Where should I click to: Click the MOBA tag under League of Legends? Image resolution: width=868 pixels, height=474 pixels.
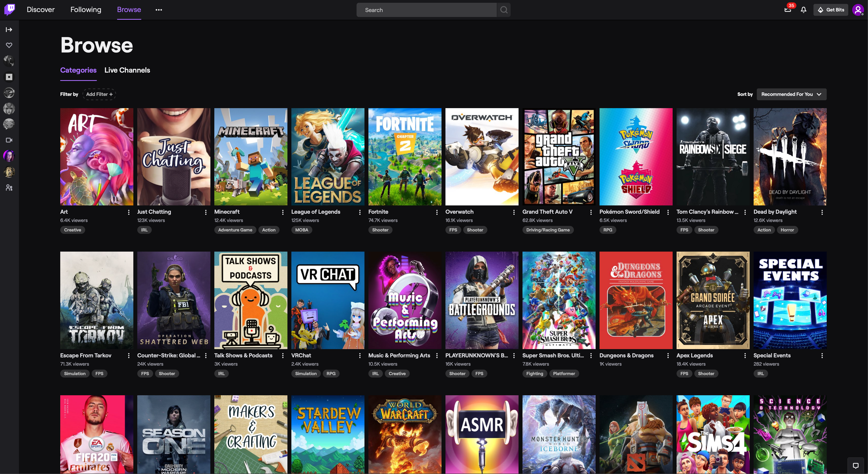click(302, 230)
